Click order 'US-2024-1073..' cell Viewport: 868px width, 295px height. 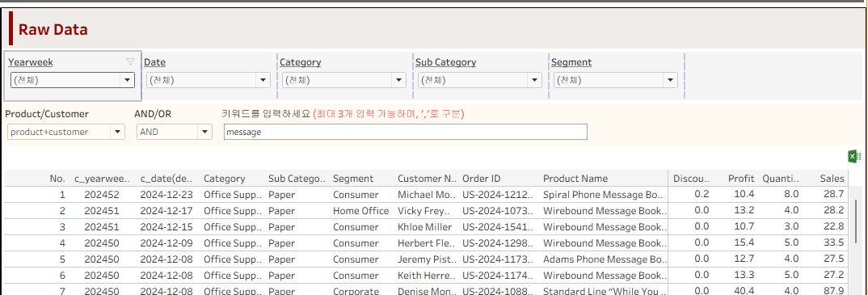pyautogui.click(x=498, y=211)
